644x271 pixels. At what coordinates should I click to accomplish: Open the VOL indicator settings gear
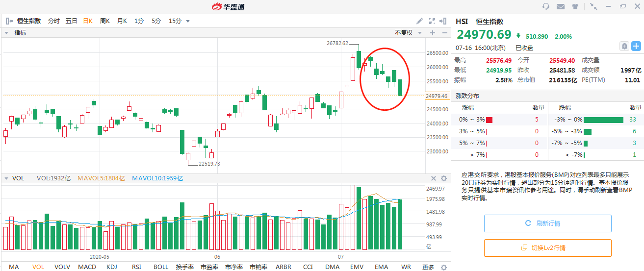[444, 179]
